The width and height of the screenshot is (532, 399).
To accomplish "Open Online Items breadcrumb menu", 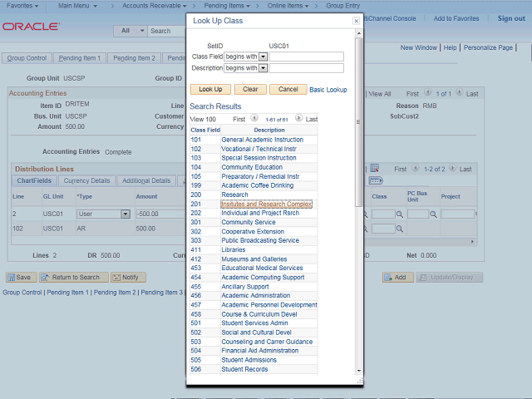I will [288, 6].
